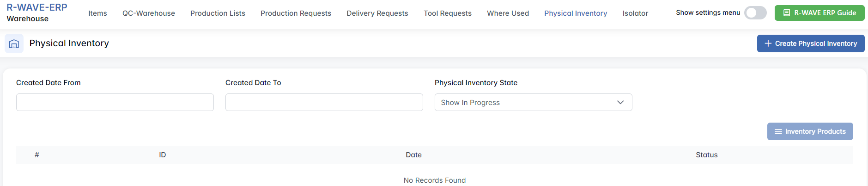Open the Where Used menu item
The height and width of the screenshot is (186, 868).
click(x=508, y=13)
